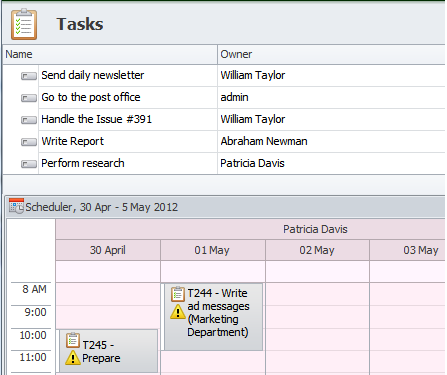This screenshot has width=447, height=375.
Task: Click the 8 AM time ruler label
Action: (x=34, y=289)
